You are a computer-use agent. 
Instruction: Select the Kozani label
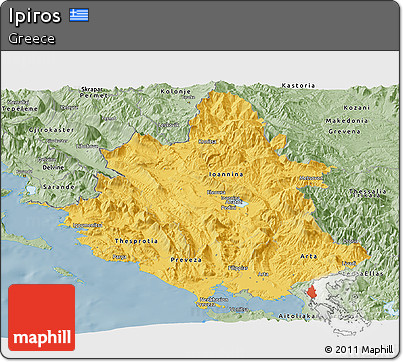(357, 108)
